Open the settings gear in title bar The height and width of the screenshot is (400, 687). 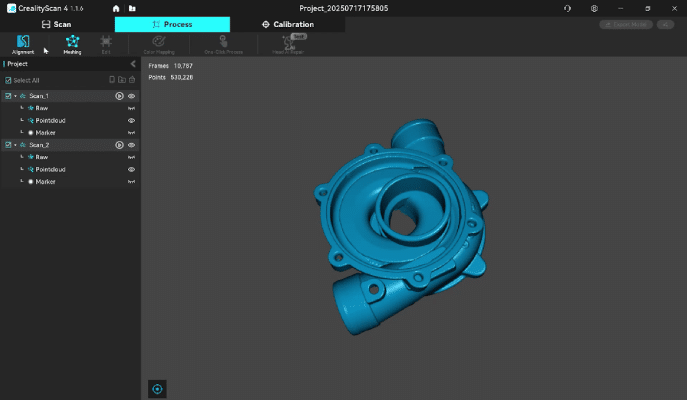594,8
